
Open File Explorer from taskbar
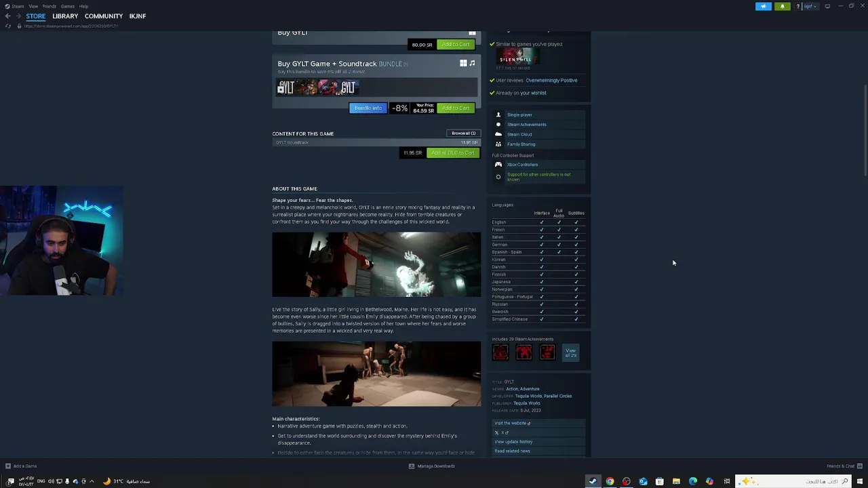tap(676, 481)
